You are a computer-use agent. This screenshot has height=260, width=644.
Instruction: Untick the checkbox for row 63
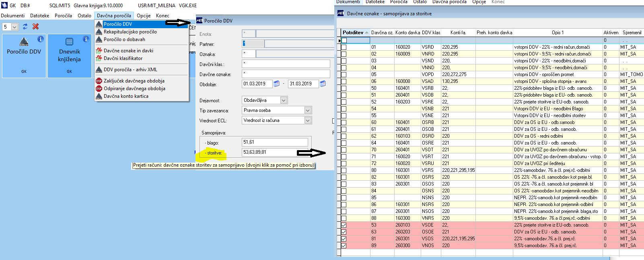[344, 232]
